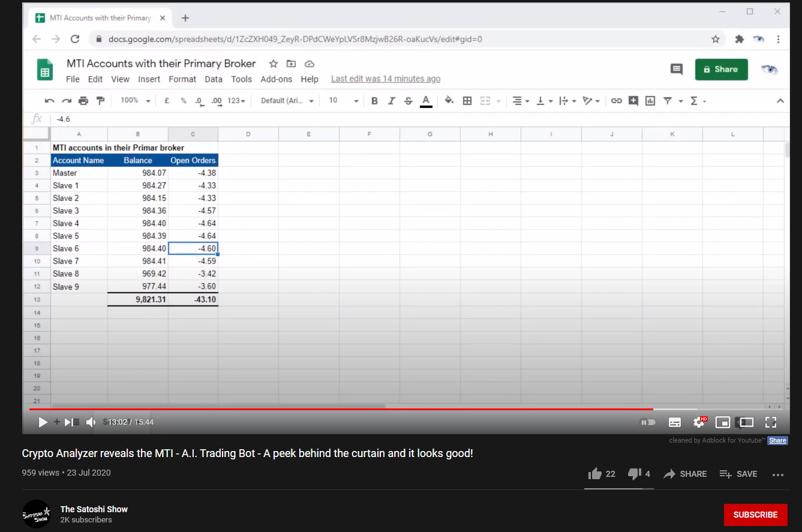Click the Bold formatting icon

(374, 101)
